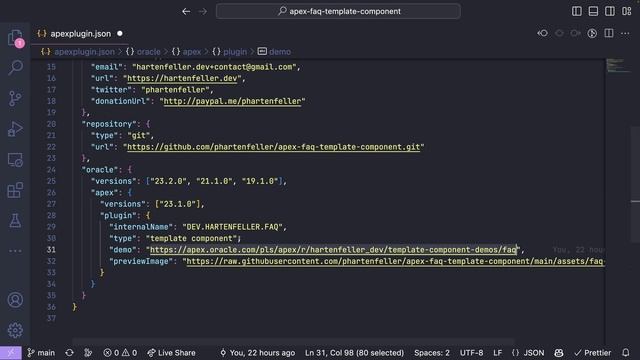
Task: Start a Live Share session
Action: (x=171, y=353)
